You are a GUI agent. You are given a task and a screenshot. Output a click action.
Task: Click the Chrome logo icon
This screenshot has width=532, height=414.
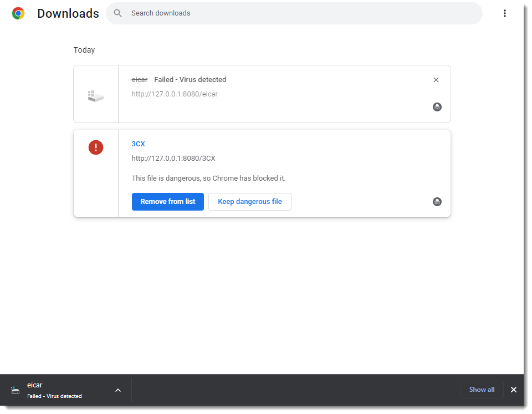tap(18, 13)
